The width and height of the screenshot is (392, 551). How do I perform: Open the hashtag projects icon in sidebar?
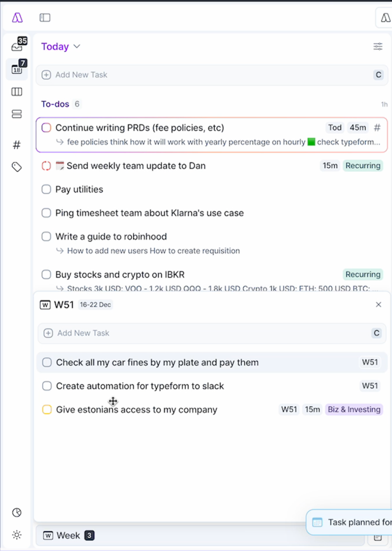click(17, 145)
